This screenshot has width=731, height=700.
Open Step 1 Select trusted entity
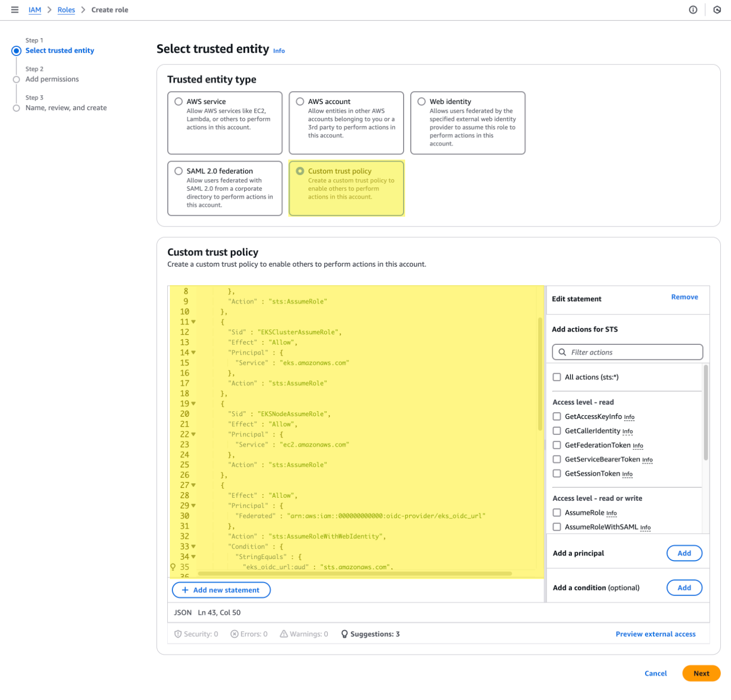click(60, 50)
